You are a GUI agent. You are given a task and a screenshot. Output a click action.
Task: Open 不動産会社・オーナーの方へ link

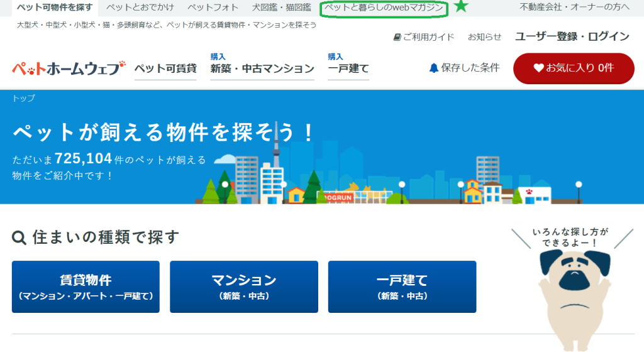574,8
